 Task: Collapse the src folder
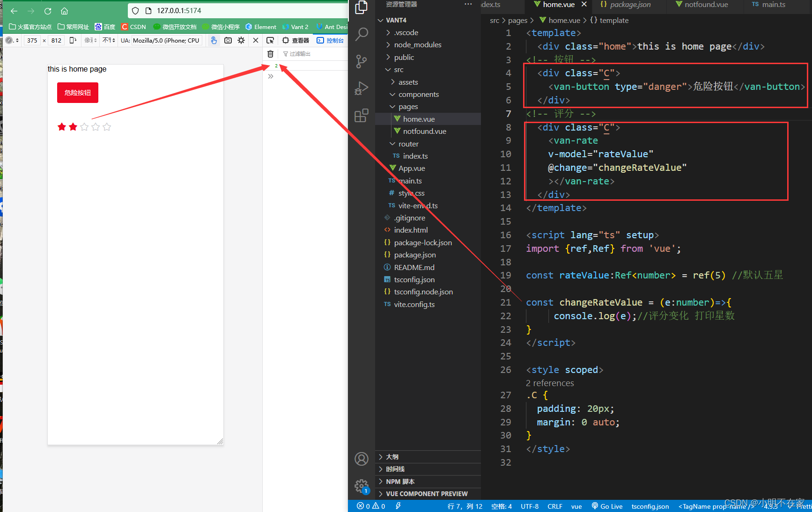(428, 69)
